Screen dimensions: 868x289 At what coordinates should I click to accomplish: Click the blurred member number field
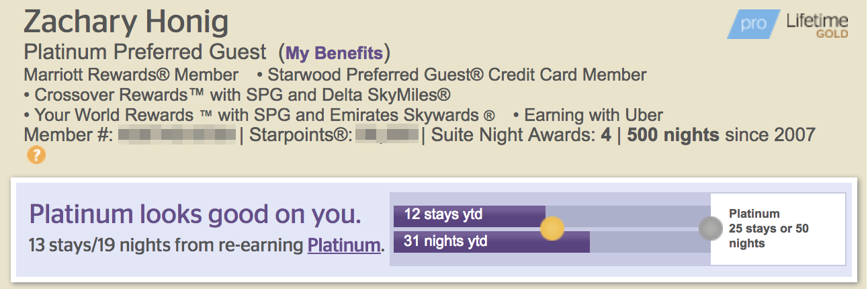click(177, 135)
